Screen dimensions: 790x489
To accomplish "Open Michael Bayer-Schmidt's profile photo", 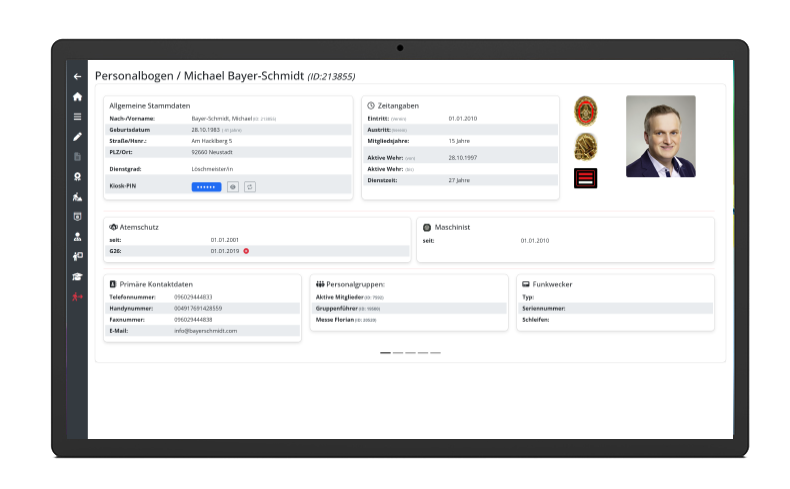I will coord(660,136).
